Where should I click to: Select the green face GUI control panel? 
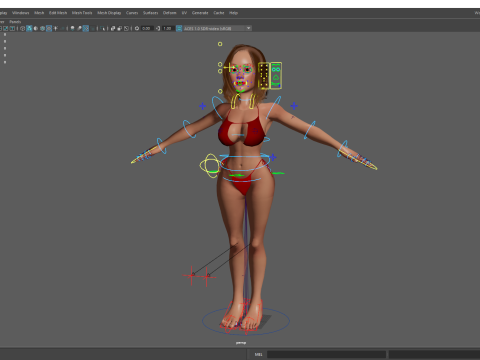(x=276, y=76)
